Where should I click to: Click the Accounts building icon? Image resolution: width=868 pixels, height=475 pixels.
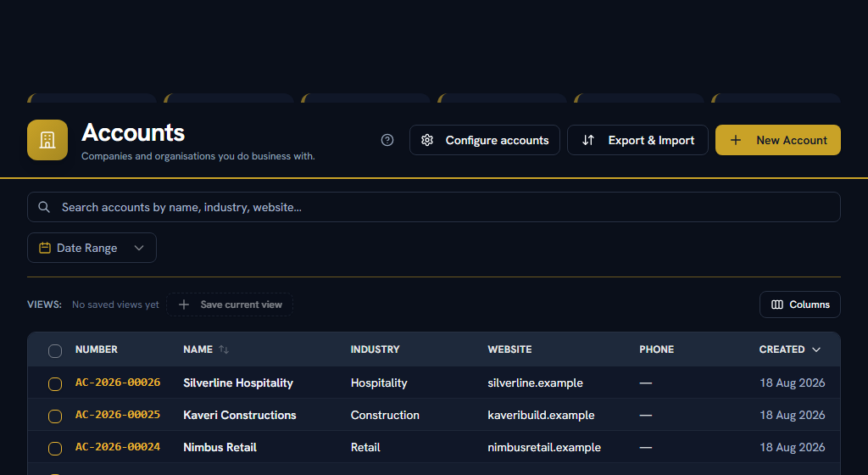[x=47, y=140]
